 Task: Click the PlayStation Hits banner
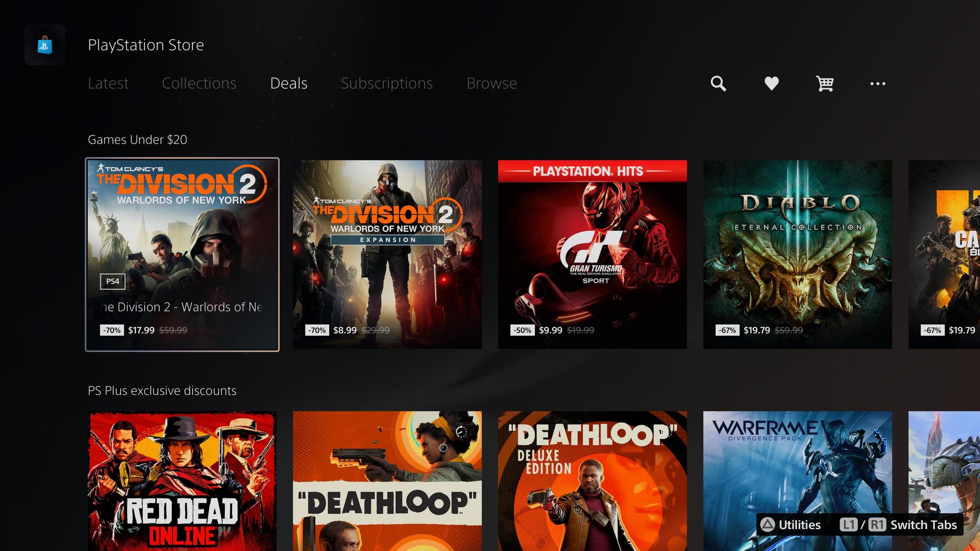[592, 171]
